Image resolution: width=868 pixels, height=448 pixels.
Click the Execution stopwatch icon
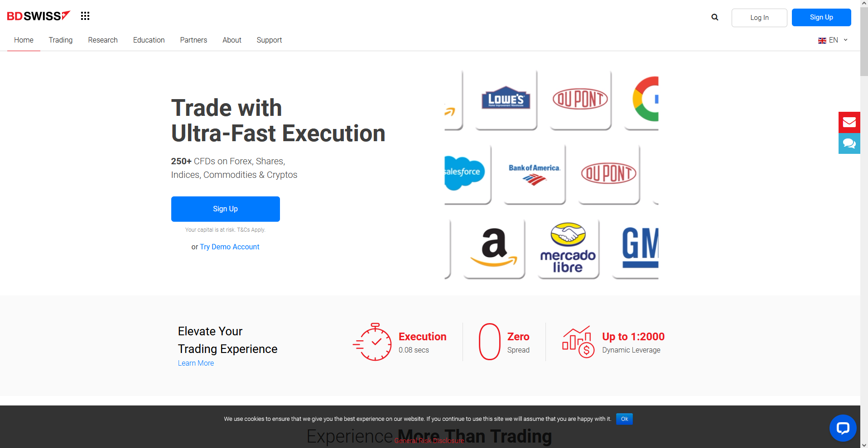[x=372, y=342]
